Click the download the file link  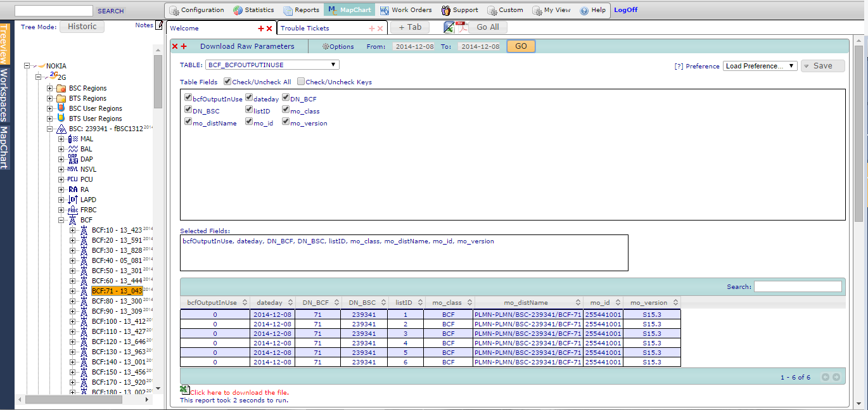click(239, 393)
